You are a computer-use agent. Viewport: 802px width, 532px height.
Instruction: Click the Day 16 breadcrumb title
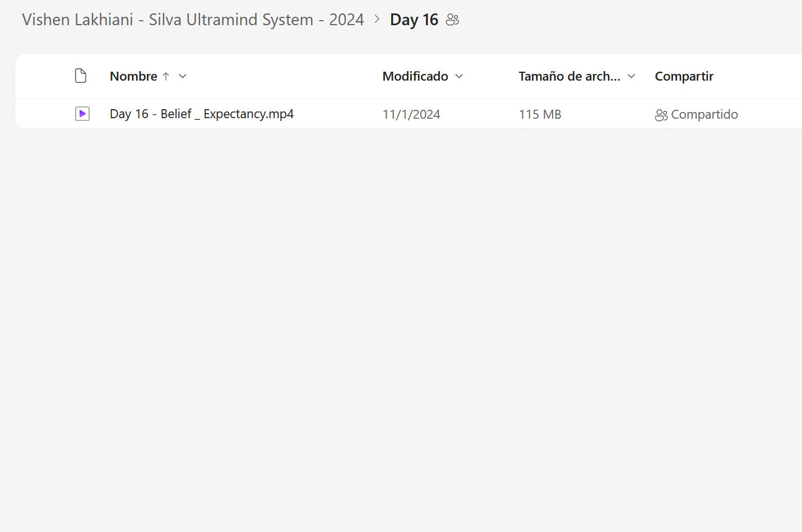(414, 20)
